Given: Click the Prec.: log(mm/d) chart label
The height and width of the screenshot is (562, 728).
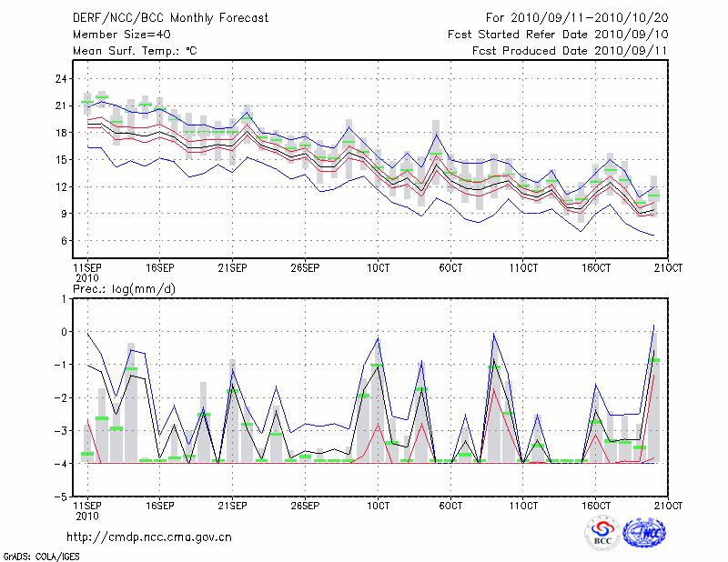Looking at the screenshot, I should click(123, 287).
